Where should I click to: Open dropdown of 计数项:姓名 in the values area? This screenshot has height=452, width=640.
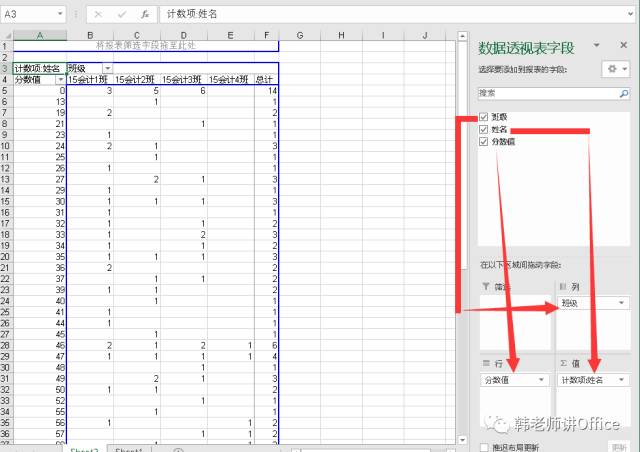pyautogui.click(x=621, y=380)
